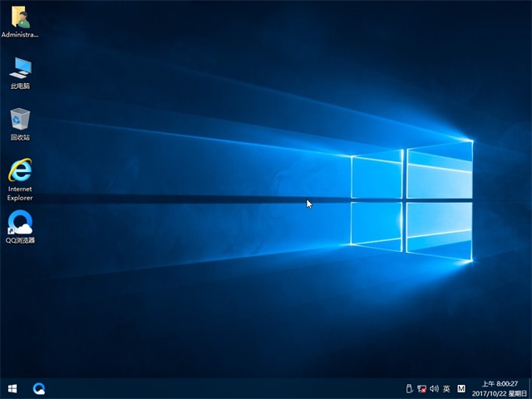Viewport: 532px width, 399px height.
Task: Select the Administrator user folder icon
Action: point(20,17)
